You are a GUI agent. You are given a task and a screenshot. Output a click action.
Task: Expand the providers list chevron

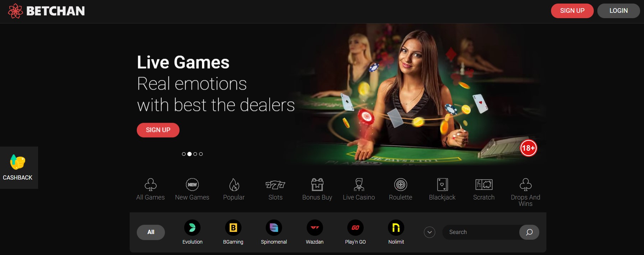[430, 232]
